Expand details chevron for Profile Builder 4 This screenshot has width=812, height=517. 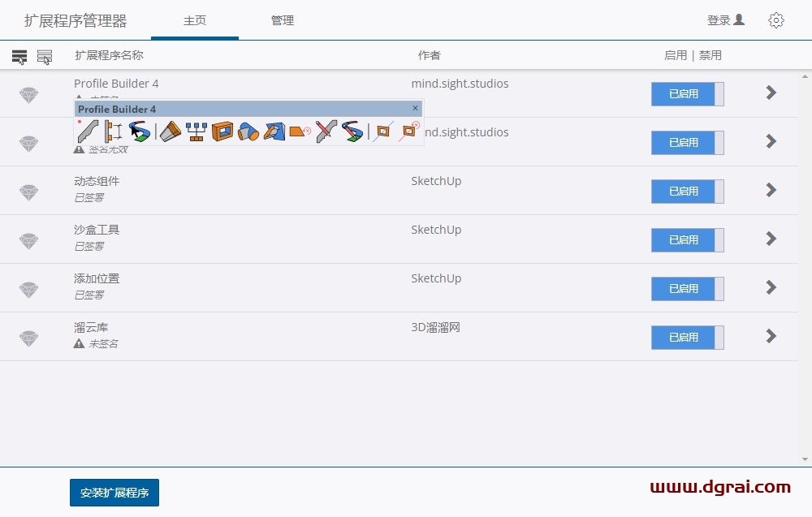click(771, 93)
